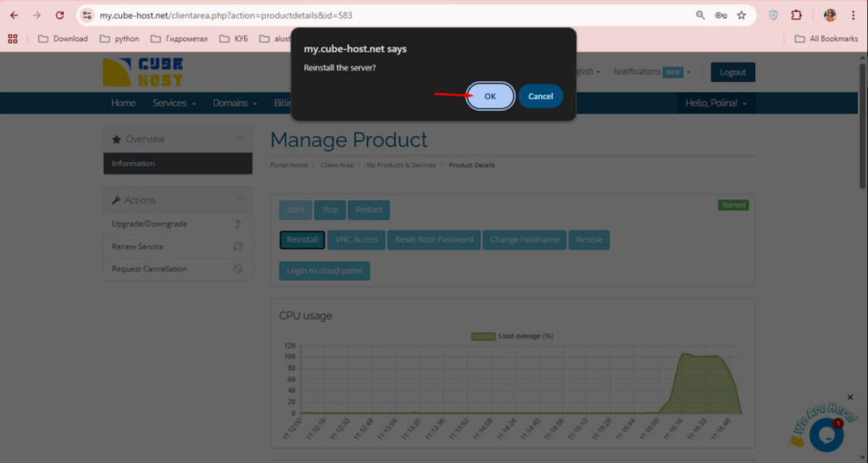Bookmark page with the star icon
The width and height of the screenshot is (868, 463).
click(x=742, y=15)
